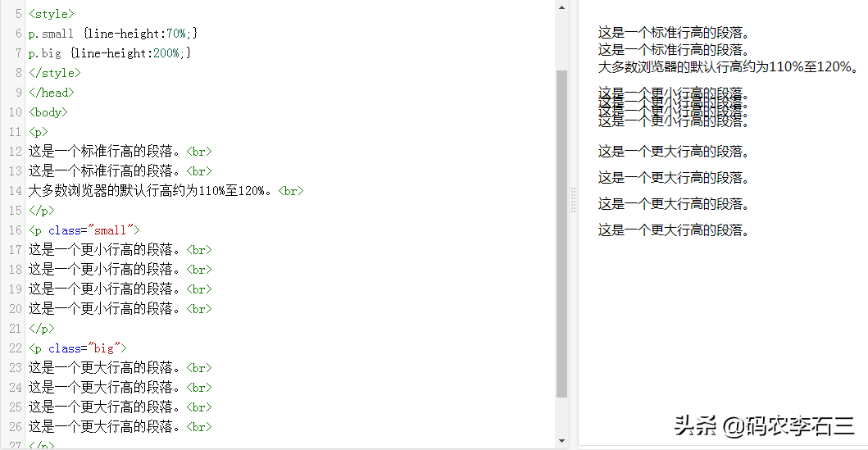Click code line 13 standard line-height text
Viewport: 868px width, 450px height.
120,171
